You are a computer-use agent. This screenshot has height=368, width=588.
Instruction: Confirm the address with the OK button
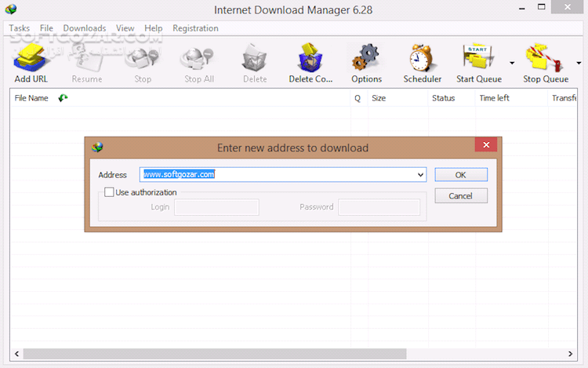(x=461, y=175)
